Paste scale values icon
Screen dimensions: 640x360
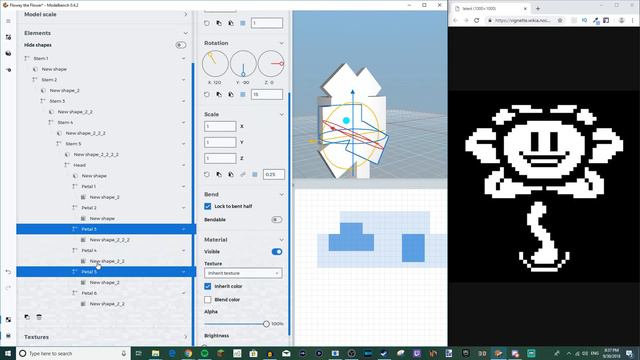[231, 174]
